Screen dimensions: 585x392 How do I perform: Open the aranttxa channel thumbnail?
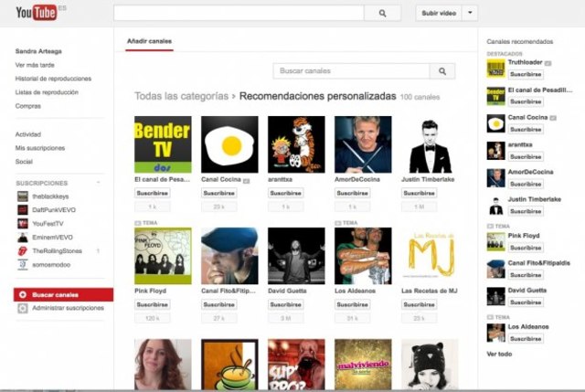[x=296, y=144]
